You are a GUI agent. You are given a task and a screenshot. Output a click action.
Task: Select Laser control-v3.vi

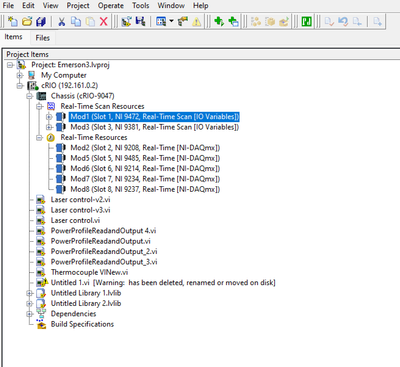pos(80,210)
